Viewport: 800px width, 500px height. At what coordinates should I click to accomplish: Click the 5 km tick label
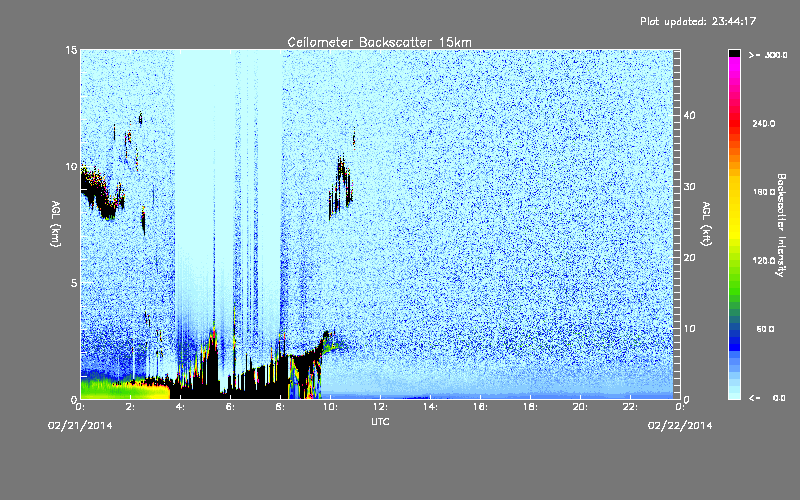tap(74, 283)
